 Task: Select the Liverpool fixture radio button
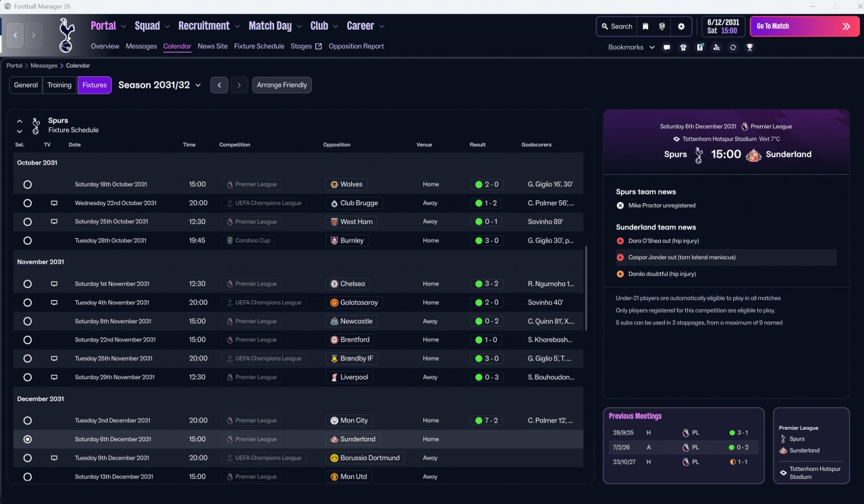pos(27,377)
